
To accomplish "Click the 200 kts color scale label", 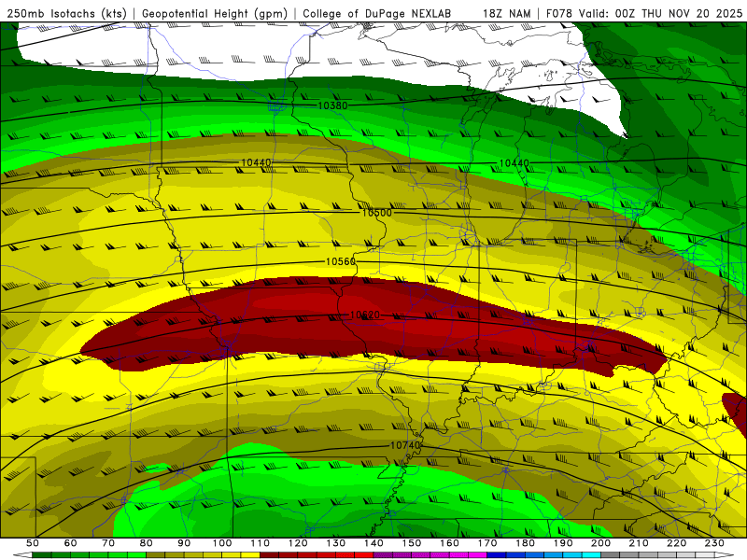I will point(600,543).
